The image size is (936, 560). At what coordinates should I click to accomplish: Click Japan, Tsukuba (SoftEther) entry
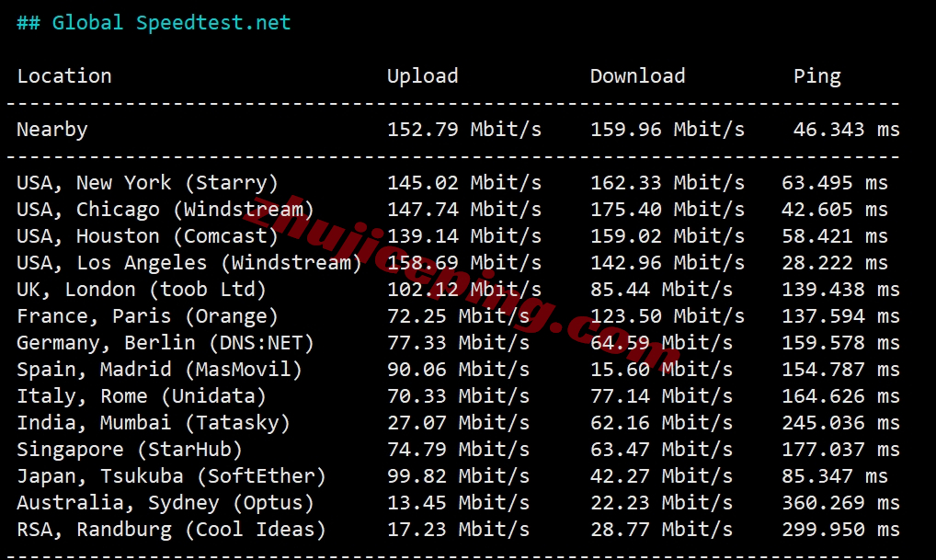click(171, 476)
